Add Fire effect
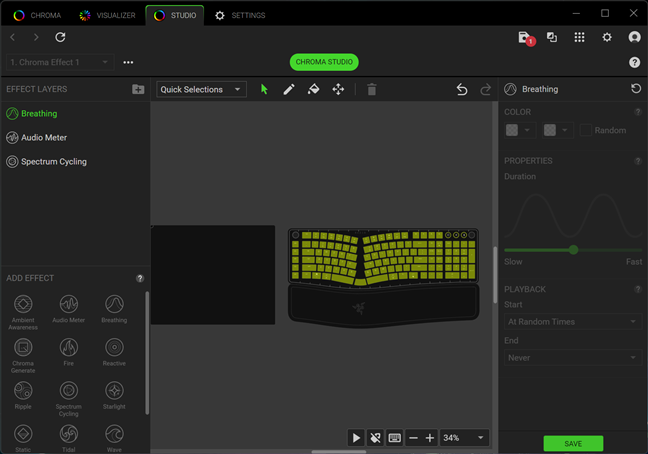Image resolution: width=648 pixels, height=454 pixels. coord(69,352)
